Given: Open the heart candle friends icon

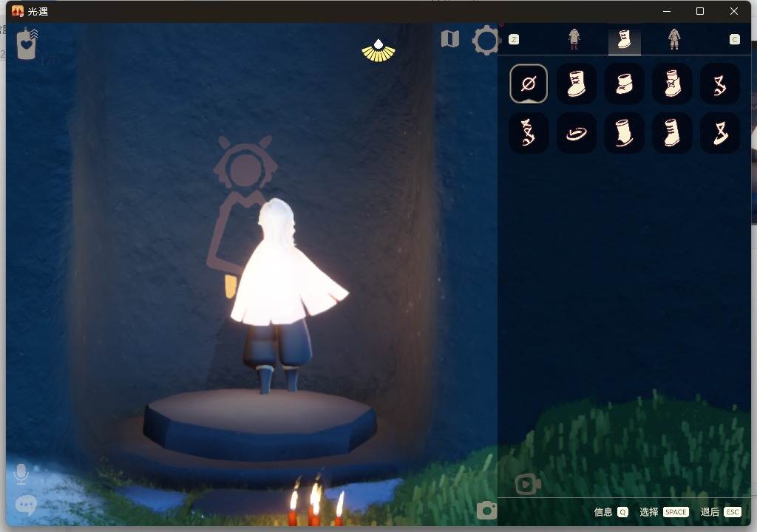Looking at the screenshot, I should pyautogui.click(x=27, y=44).
